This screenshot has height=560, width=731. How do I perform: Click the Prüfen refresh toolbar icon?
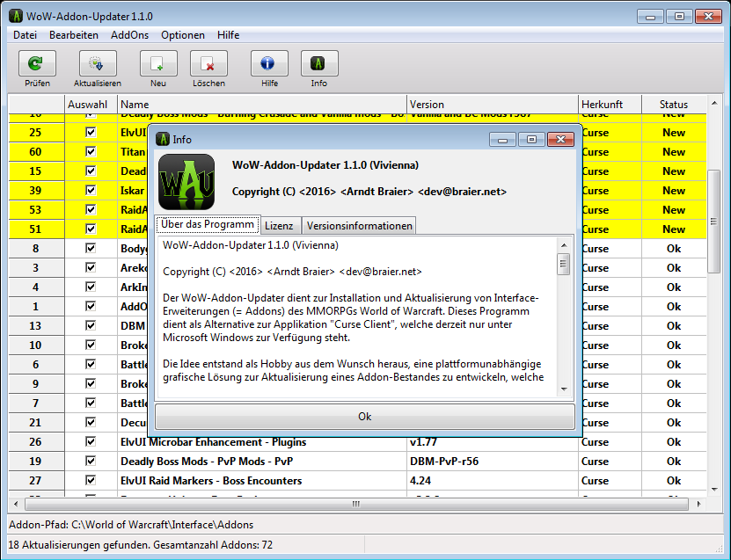(x=37, y=63)
